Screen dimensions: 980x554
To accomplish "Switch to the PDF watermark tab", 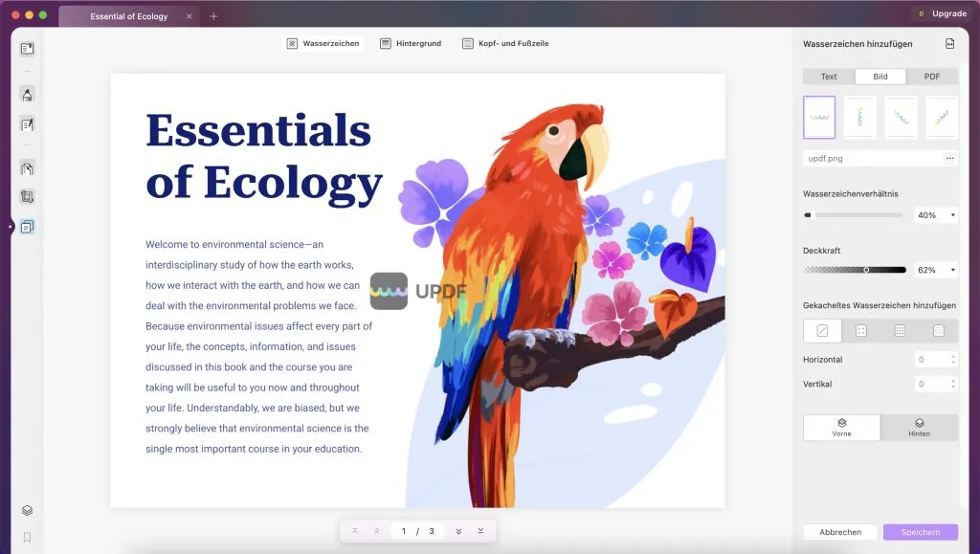I will 931,76.
